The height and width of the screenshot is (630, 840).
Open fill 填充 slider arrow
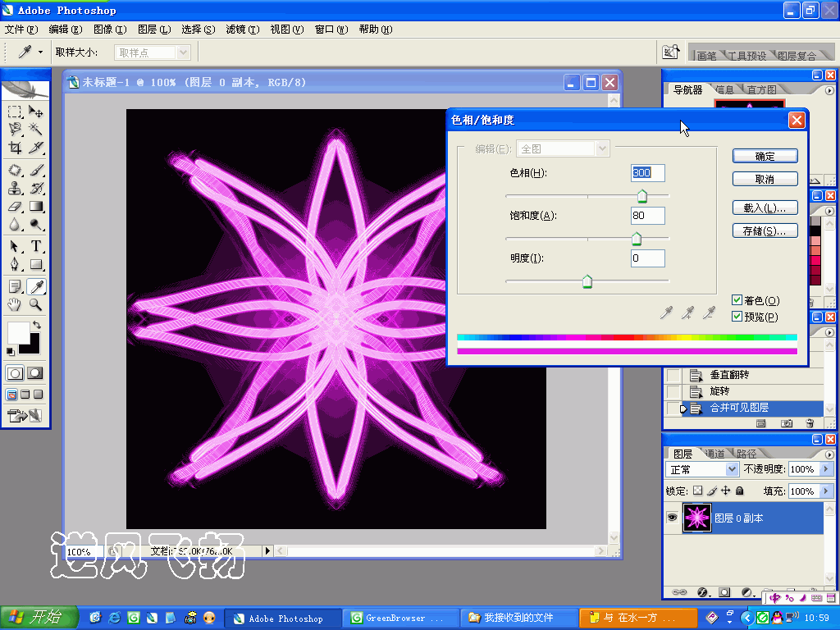tap(825, 491)
